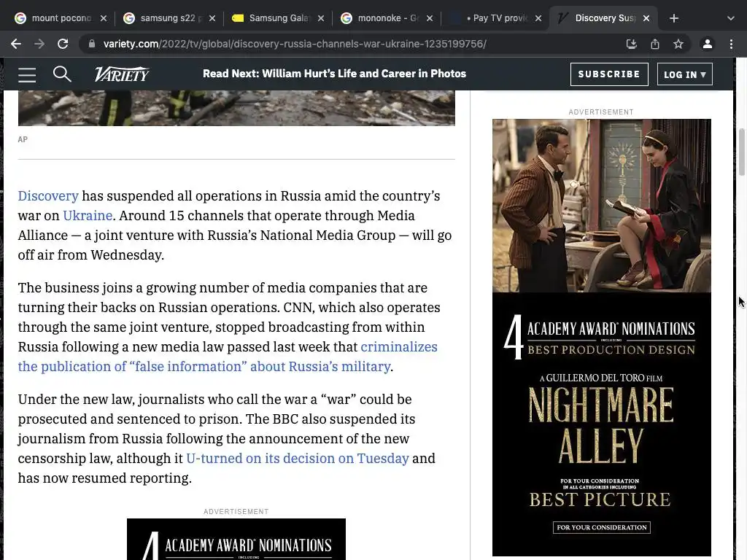The image size is (747, 560).
Task: Close the mononoke tab
Action: [x=429, y=18]
